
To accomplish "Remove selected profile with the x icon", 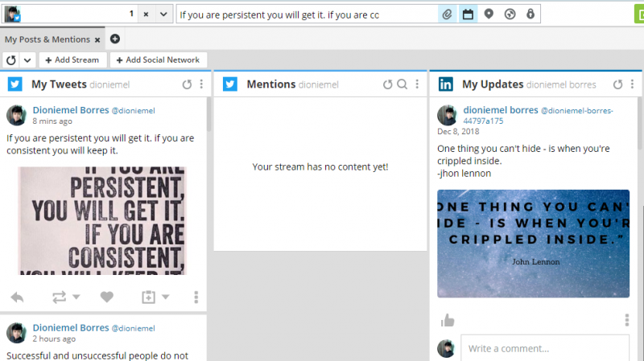I will click(146, 14).
